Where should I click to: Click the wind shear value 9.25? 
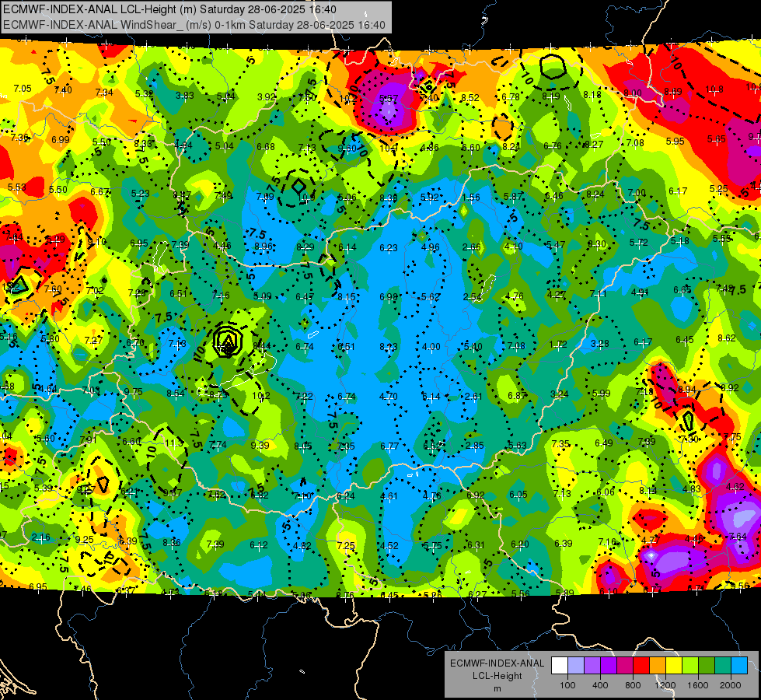click(x=84, y=539)
